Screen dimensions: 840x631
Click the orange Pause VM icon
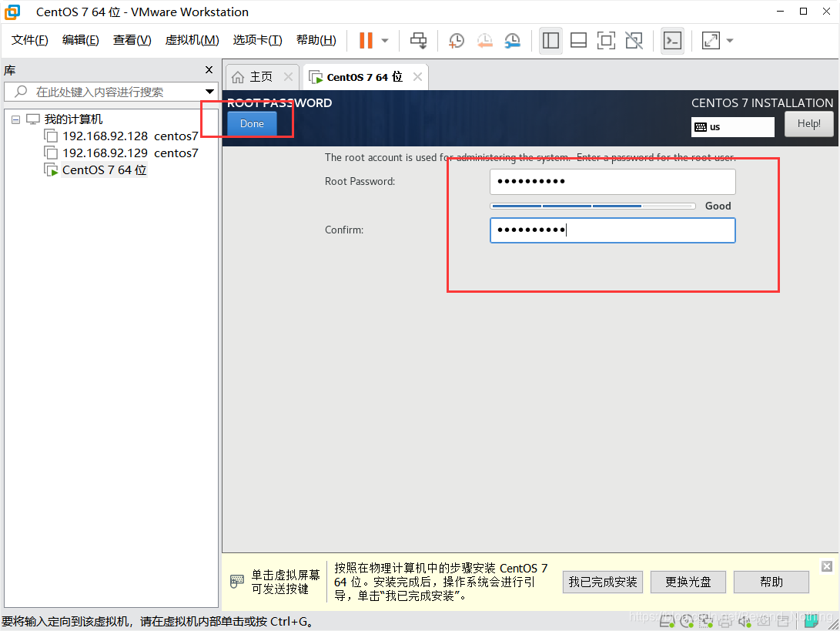[366, 40]
